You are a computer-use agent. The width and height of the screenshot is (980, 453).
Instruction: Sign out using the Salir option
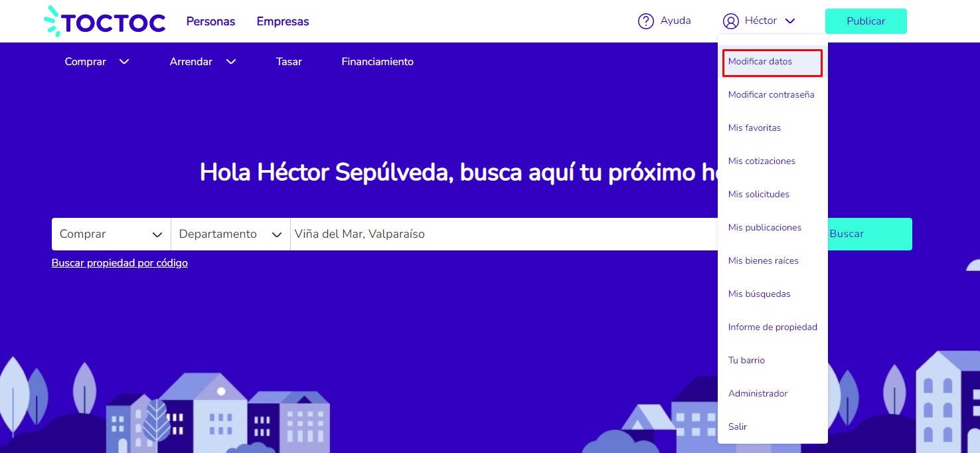[x=737, y=426]
